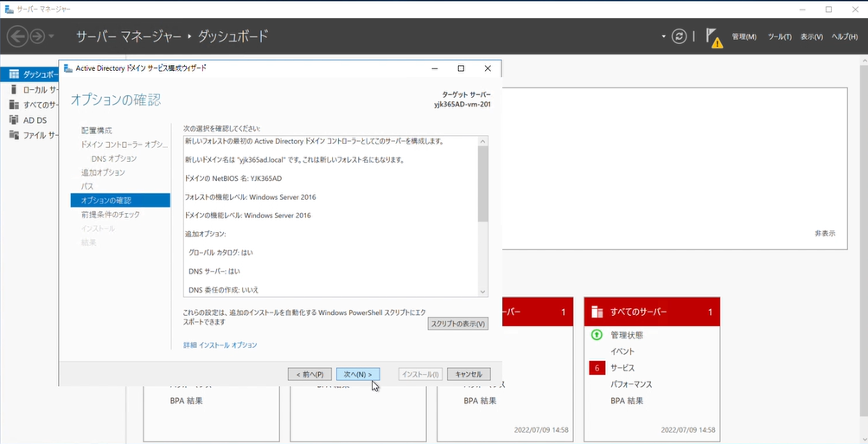Open the ツール(T) menu

[x=780, y=36]
